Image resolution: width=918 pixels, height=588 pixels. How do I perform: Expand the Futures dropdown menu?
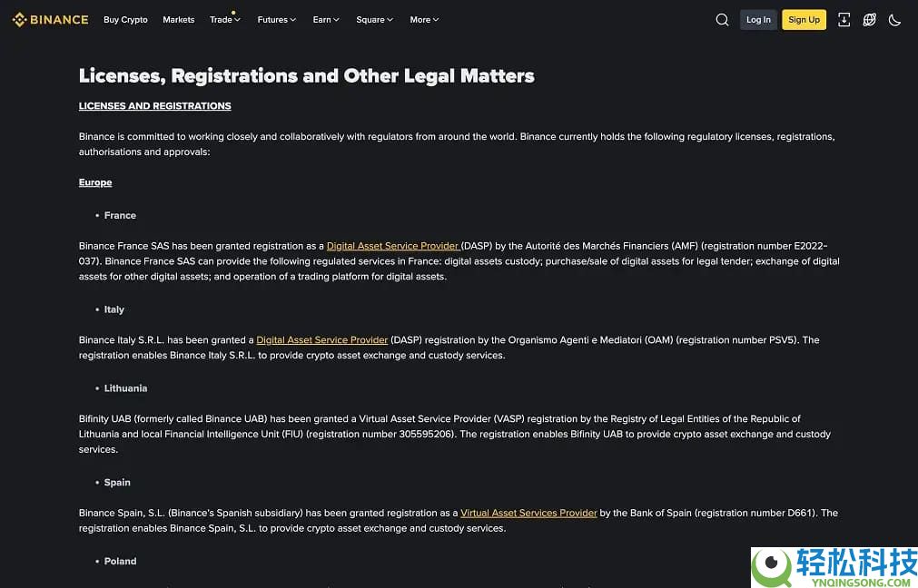click(x=276, y=20)
